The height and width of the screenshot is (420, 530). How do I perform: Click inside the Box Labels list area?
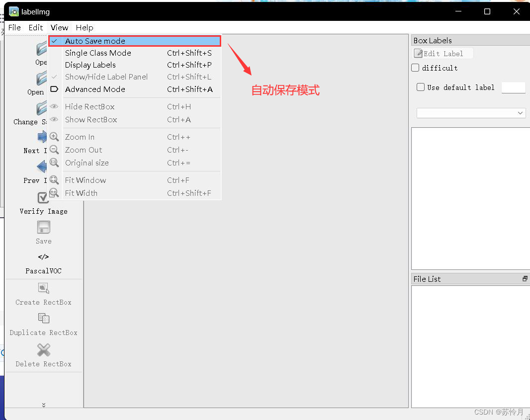(470, 198)
